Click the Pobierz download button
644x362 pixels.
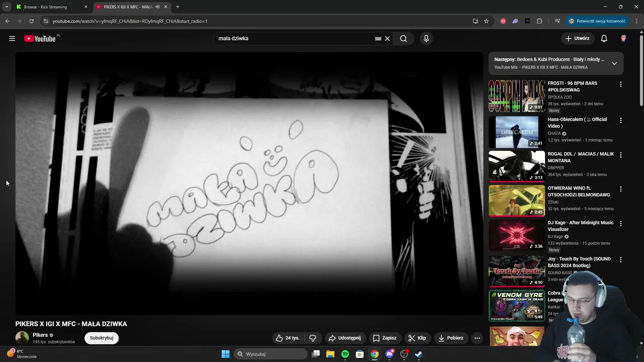(451, 338)
